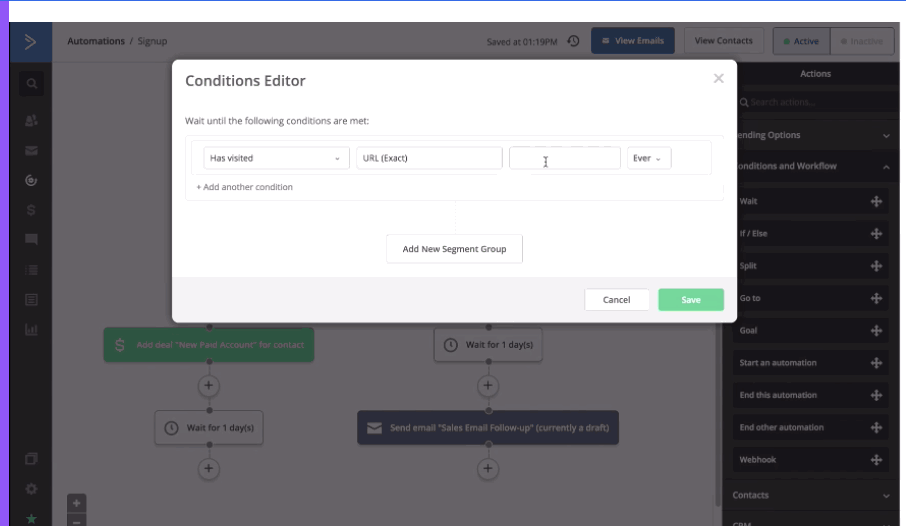Select the Goal action in Actions panel

tap(811, 331)
